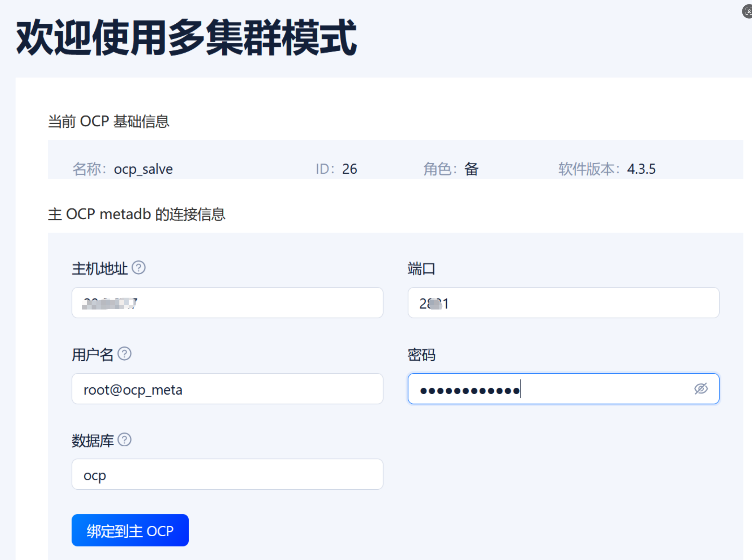Click help icon beside 数据库 label
This screenshot has height=560, width=752.
coord(125,440)
